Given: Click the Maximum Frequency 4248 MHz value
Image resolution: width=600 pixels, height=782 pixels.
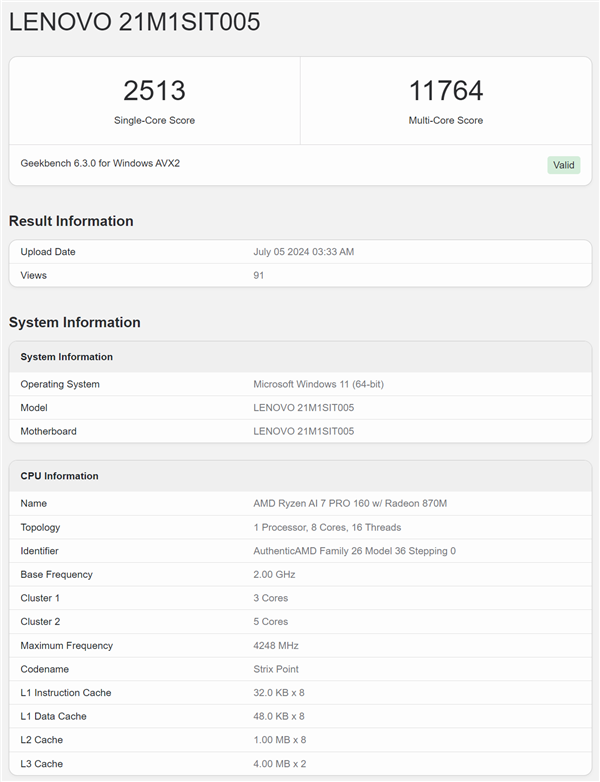Looking at the screenshot, I should pyautogui.click(x=276, y=646).
